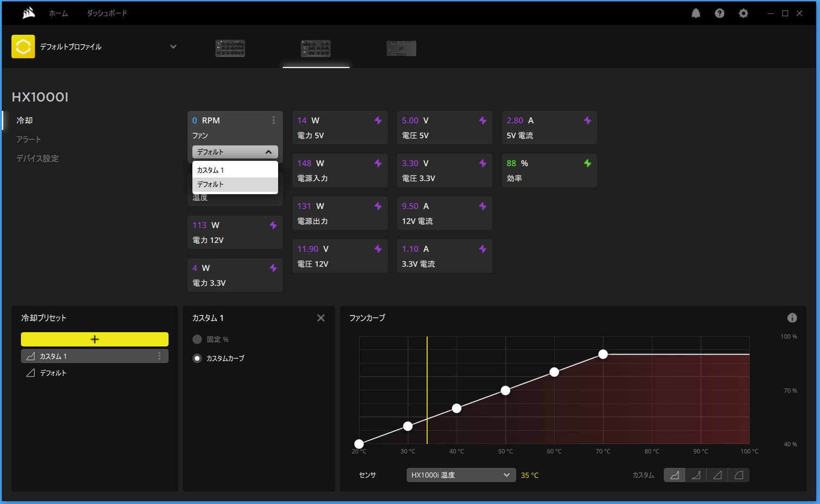Go to ダッシュボード tab
Screen dimensions: 820x504
tap(107, 13)
